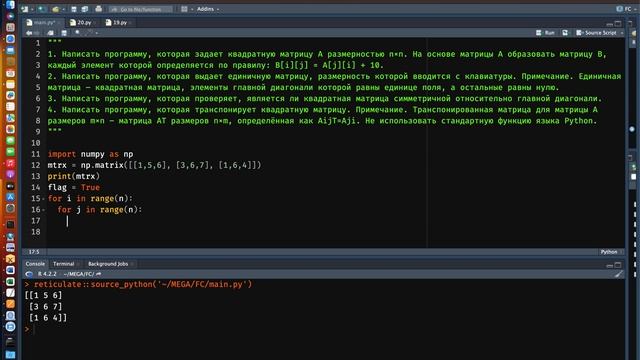
Task: Close the 19.py tab
Action: coord(130,23)
